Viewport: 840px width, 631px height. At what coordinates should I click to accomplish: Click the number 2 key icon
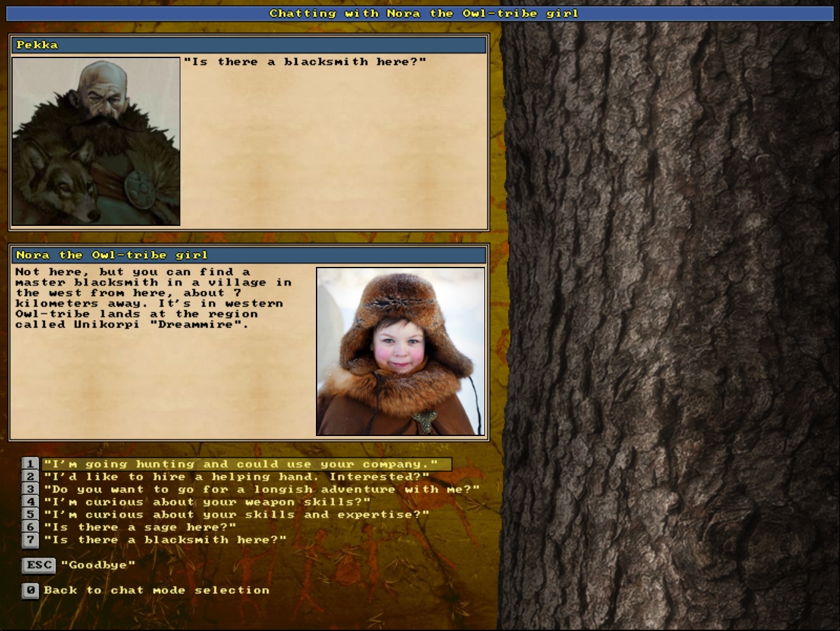30,477
